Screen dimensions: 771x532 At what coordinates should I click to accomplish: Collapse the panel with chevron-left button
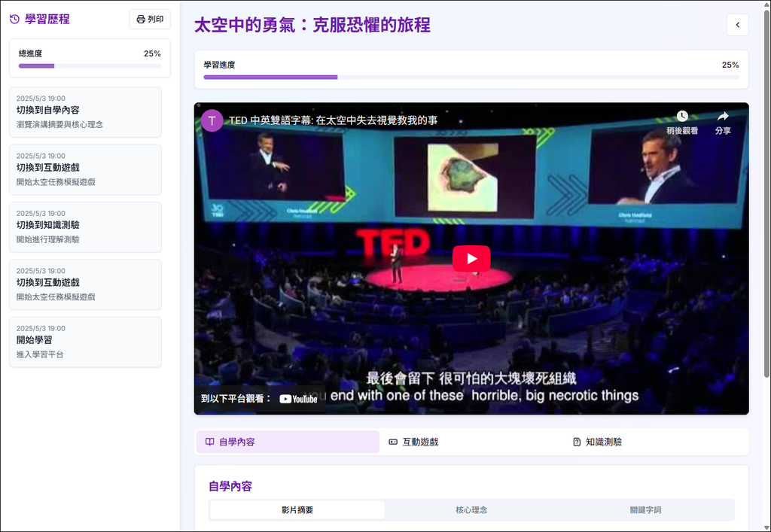pos(737,25)
